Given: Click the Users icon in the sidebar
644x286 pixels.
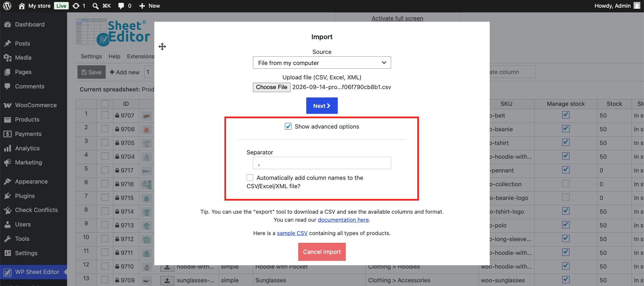Looking at the screenshot, I should pos(7,224).
